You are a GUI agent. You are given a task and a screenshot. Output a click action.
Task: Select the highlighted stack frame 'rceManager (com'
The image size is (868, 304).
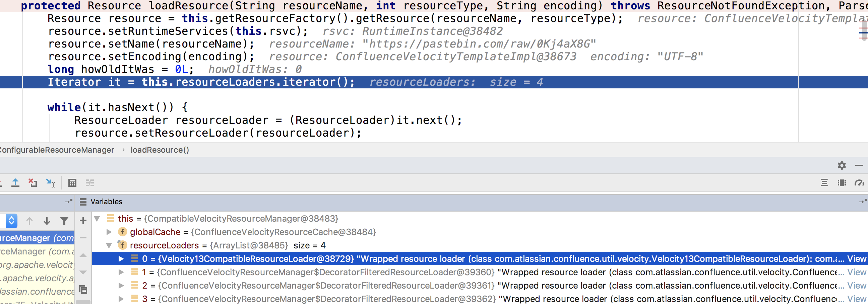pos(37,238)
